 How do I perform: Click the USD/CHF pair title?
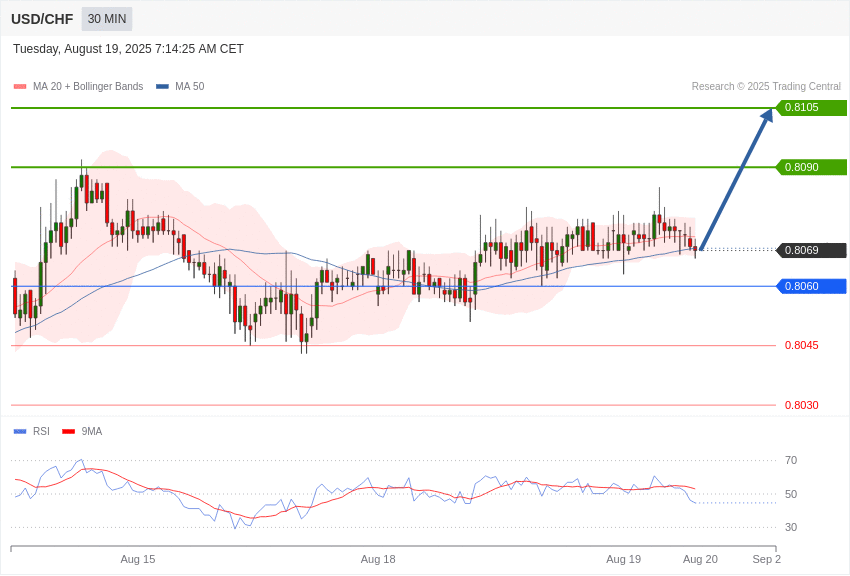click(42, 20)
